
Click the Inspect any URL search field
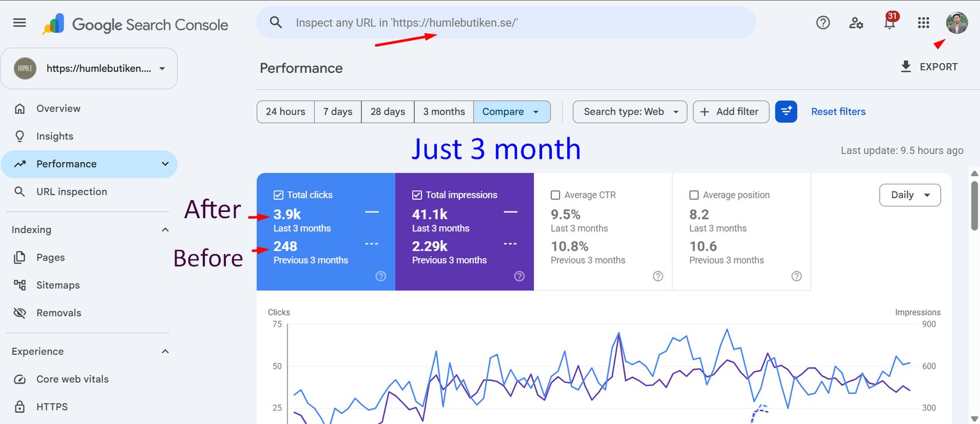pyautogui.click(x=506, y=23)
